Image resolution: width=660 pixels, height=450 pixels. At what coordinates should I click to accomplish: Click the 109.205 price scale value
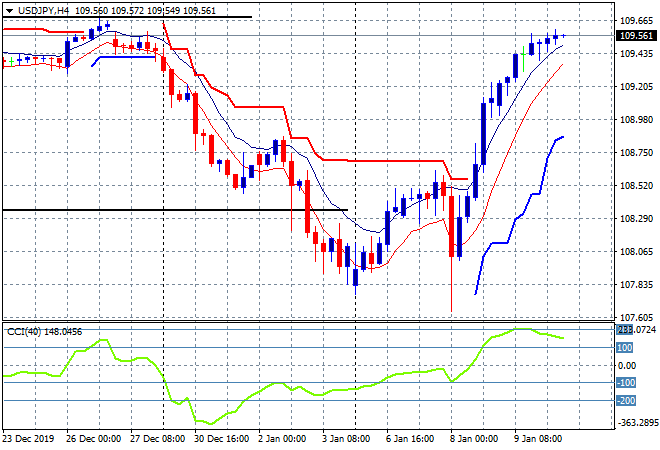(x=636, y=87)
